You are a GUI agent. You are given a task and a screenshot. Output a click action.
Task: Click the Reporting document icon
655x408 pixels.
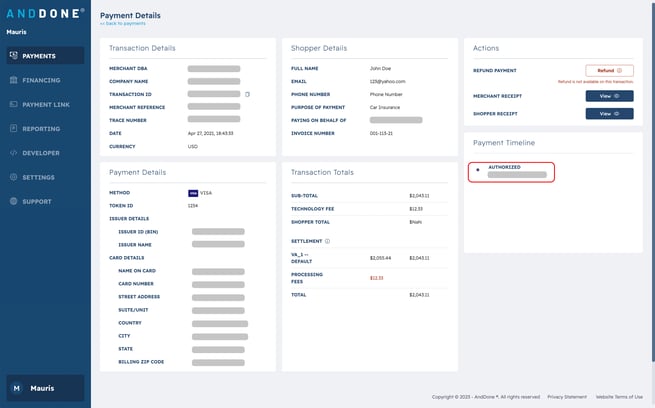tap(13, 129)
